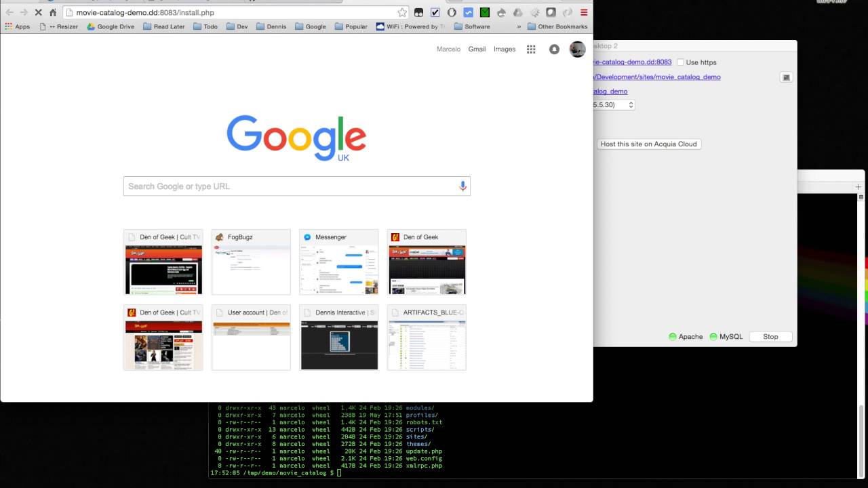Open the Google account avatar
868x488 pixels.
click(577, 49)
